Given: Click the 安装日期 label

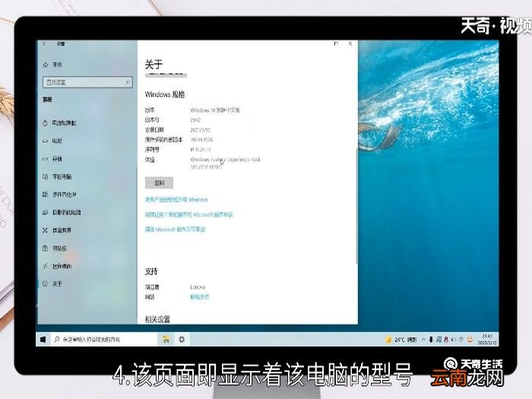Looking at the screenshot, I should (155, 130).
